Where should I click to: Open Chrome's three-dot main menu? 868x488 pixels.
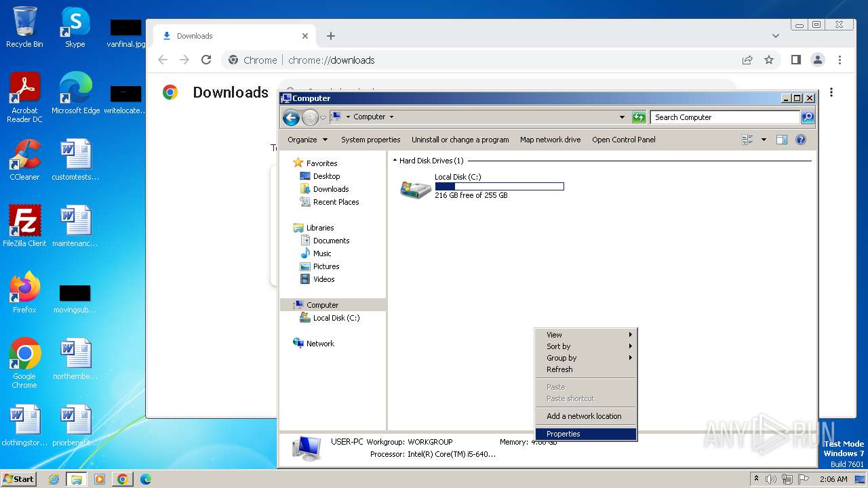tap(840, 60)
